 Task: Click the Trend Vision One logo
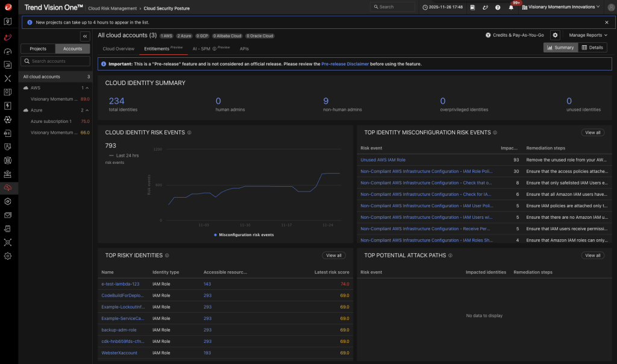coord(53,7)
